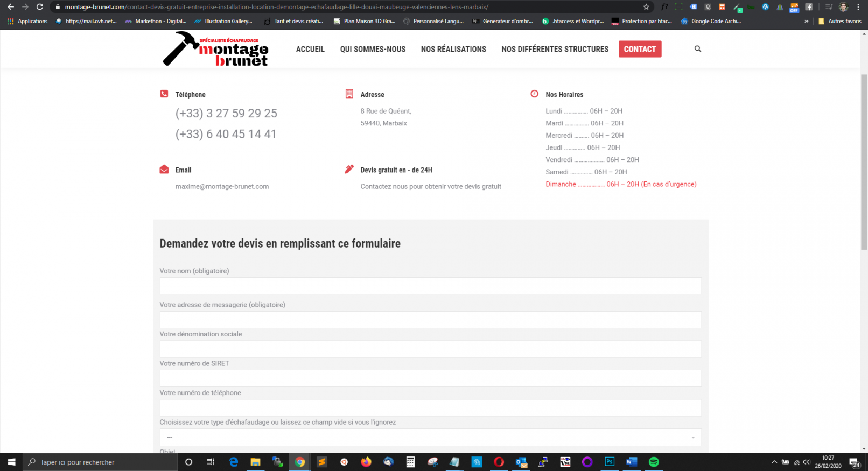
Task: Click the browser back arrow
Action: click(x=10, y=7)
